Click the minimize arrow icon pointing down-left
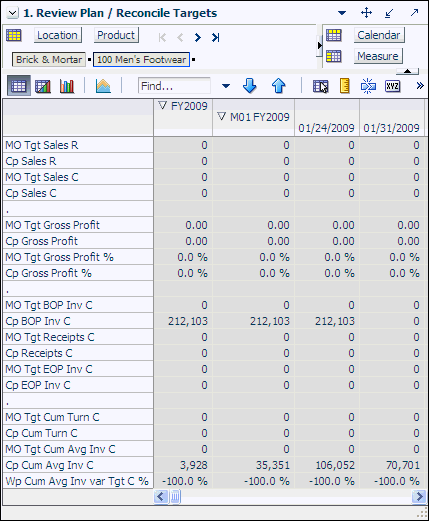This screenshot has height=521, width=429. pyautogui.click(x=389, y=13)
